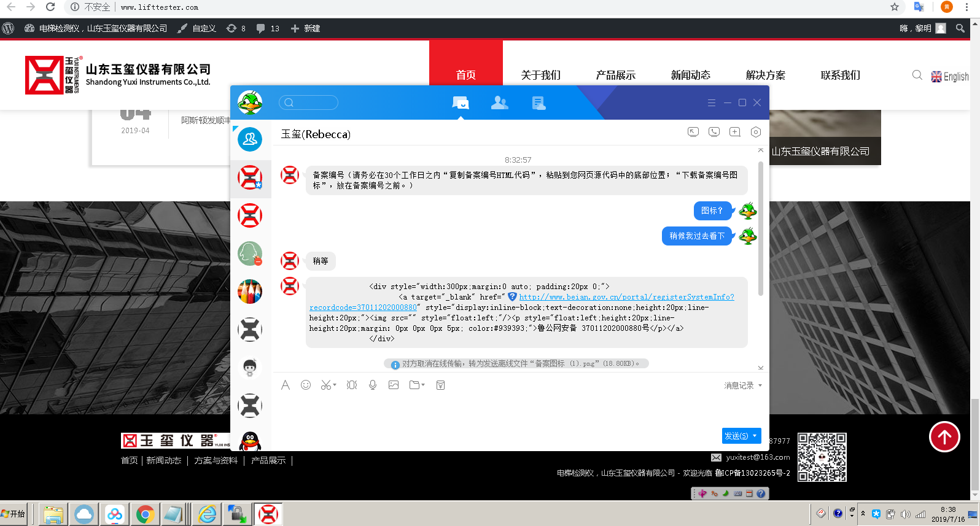The width and height of the screenshot is (980, 526).
Task: Open the 产品展示 menu item
Action: (x=616, y=75)
